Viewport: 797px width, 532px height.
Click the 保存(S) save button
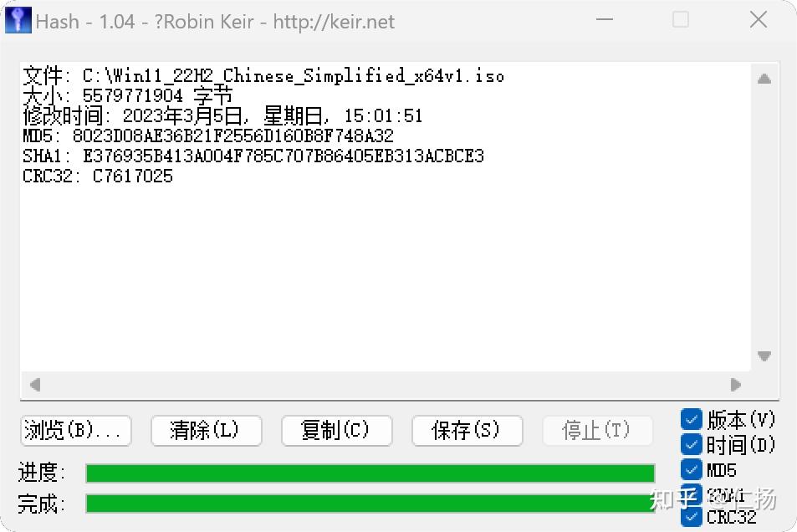tap(467, 431)
